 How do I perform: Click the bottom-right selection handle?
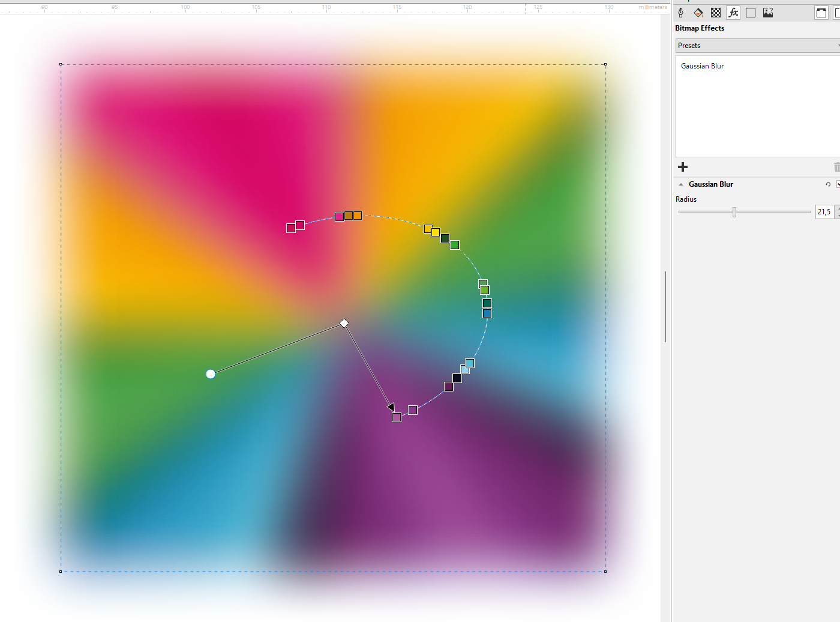click(x=605, y=572)
